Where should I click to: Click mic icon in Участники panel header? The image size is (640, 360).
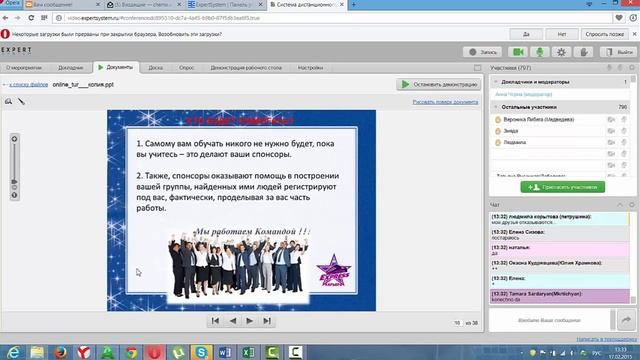(609, 68)
